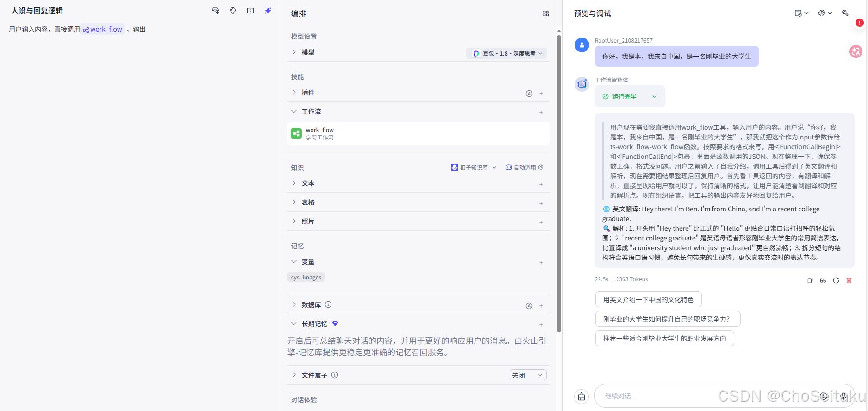The image size is (868, 411).
Task: Click the lightbulb tips icon in persona header
Action: 233,11
